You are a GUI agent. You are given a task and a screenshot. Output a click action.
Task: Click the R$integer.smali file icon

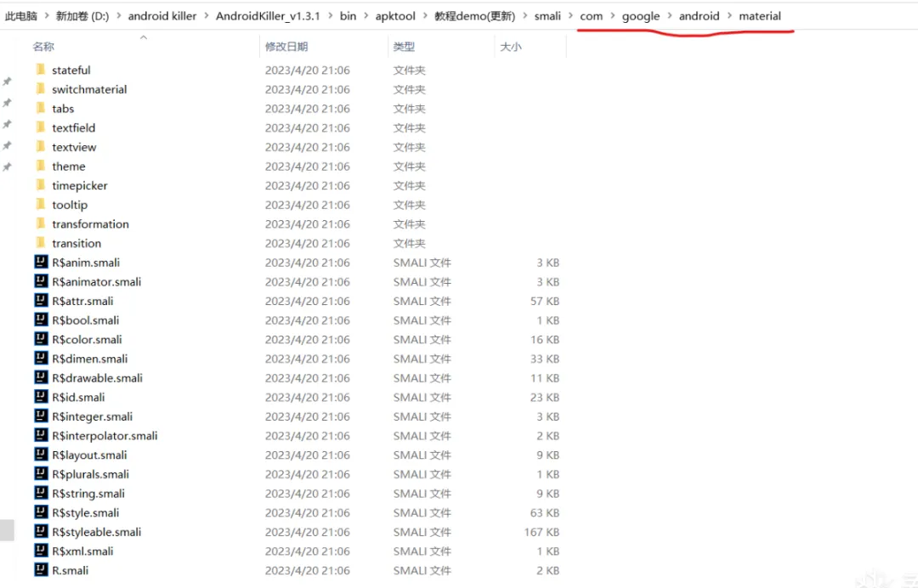pos(41,416)
